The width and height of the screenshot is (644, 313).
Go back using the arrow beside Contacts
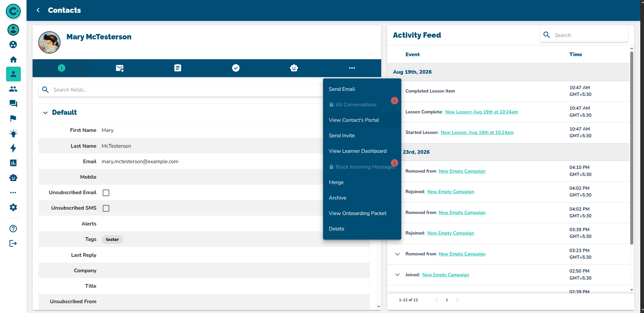[x=38, y=10]
